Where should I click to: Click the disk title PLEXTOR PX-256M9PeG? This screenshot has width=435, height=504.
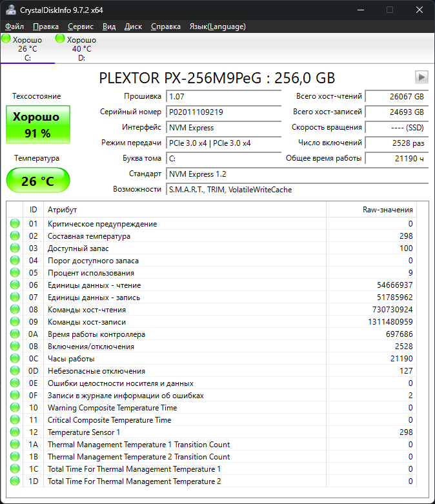point(217,78)
